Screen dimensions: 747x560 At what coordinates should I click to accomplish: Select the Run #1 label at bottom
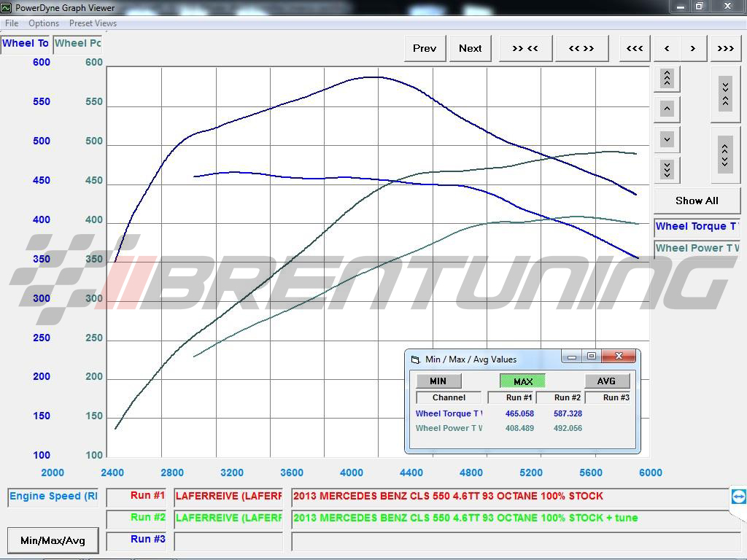[136, 497]
